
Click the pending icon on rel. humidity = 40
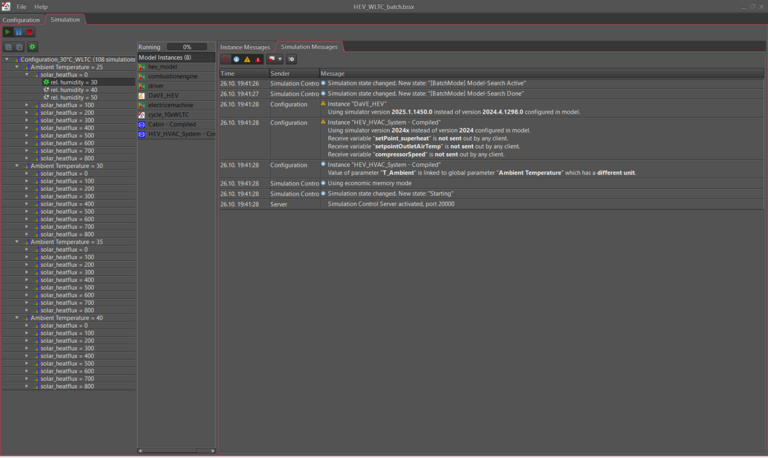[x=46, y=90]
